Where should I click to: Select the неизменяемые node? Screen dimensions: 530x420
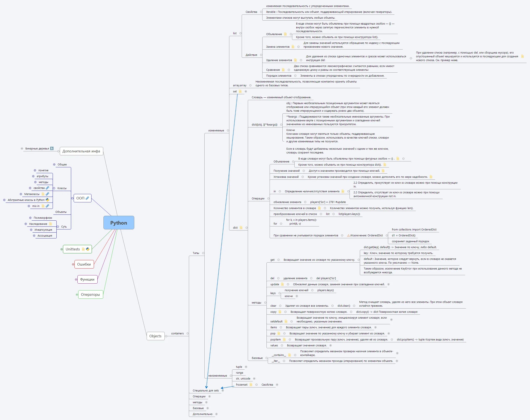(218, 376)
